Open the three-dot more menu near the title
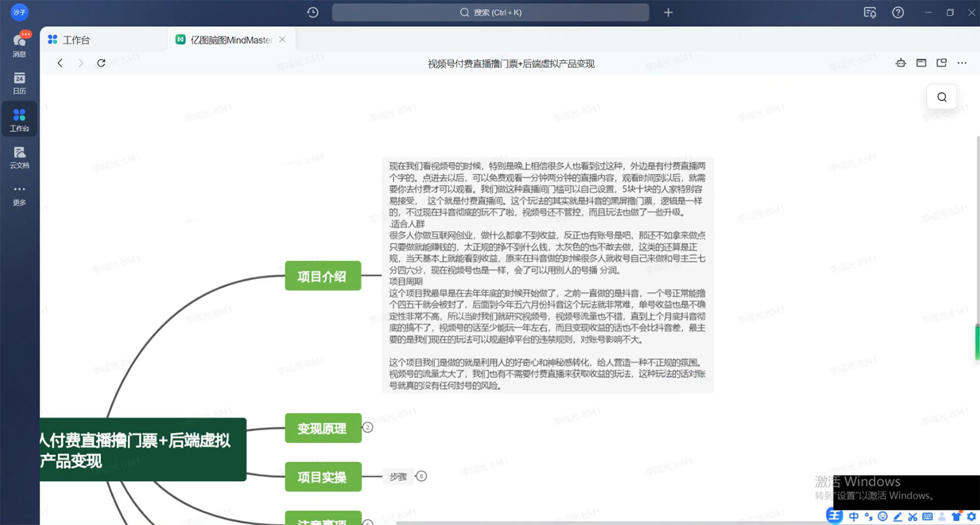 point(962,63)
